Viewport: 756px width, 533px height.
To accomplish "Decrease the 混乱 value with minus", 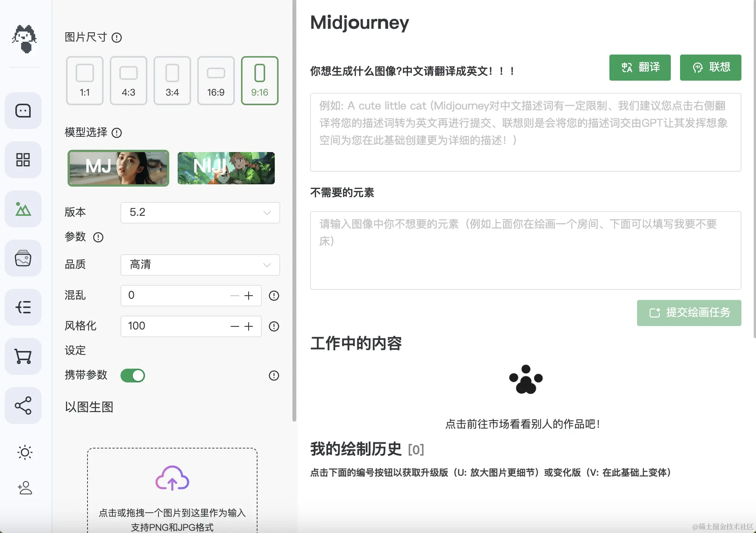I will (235, 296).
